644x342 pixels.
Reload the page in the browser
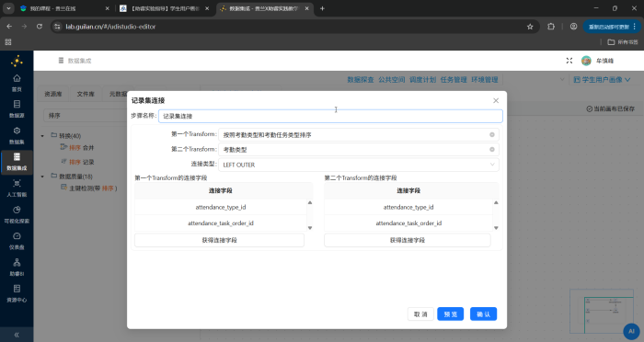coord(40,27)
